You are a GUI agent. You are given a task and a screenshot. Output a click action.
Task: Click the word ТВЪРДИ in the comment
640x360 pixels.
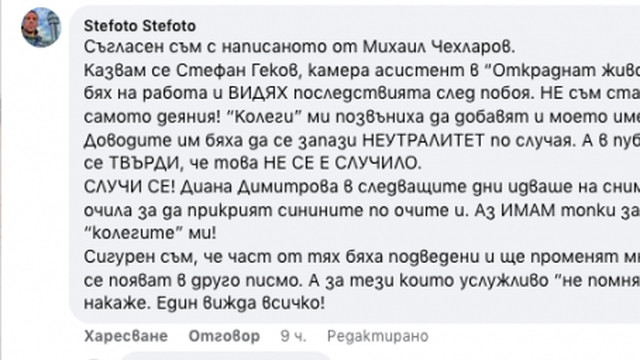(144, 164)
